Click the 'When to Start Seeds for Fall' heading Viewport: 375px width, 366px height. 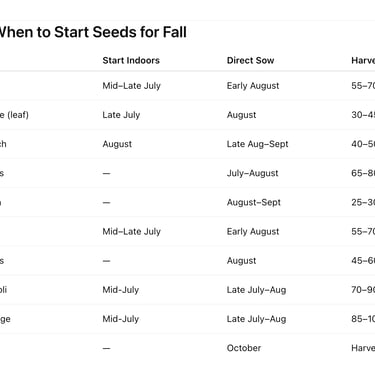pos(93,32)
